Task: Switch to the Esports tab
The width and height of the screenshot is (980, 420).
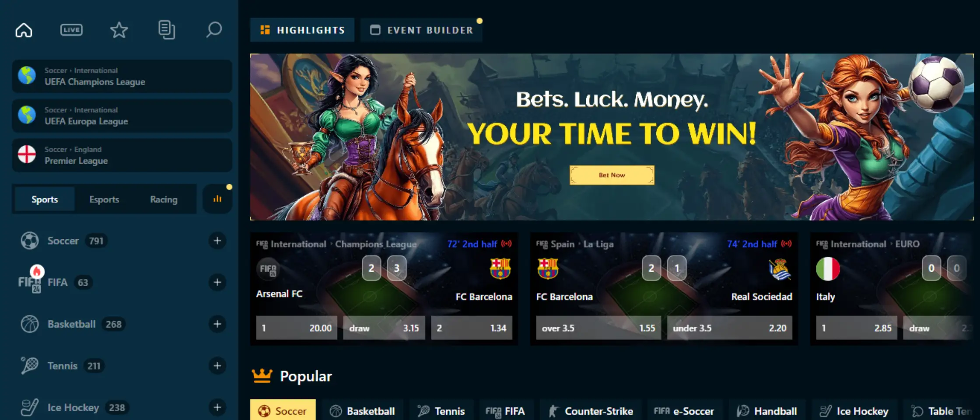Action: point(104,199)
